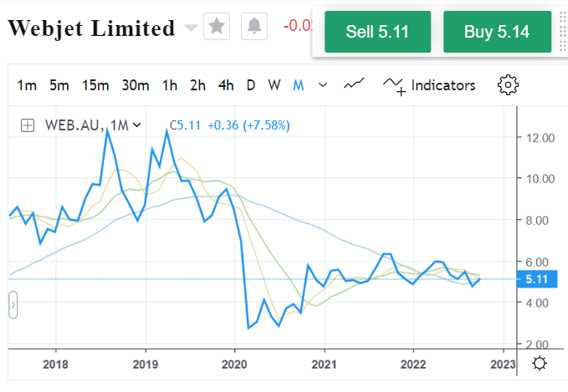Click the Webjet Limited title

(91, 28)
